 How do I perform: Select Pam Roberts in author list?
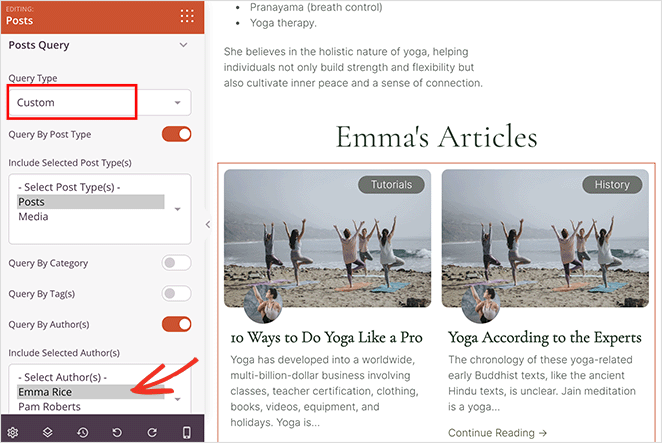tap(90, 406)
